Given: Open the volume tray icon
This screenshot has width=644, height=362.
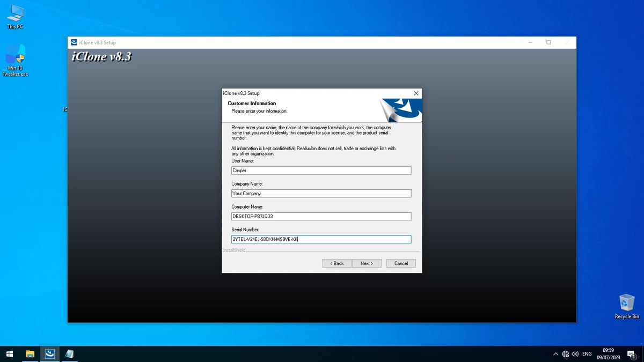Looking at the screenshot, I should click(x=575, y=354).
